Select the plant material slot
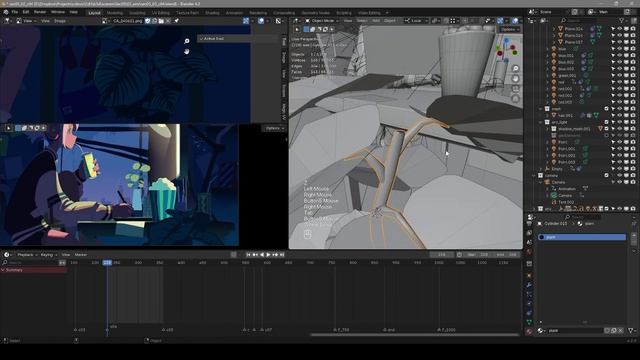 (582, 237)
